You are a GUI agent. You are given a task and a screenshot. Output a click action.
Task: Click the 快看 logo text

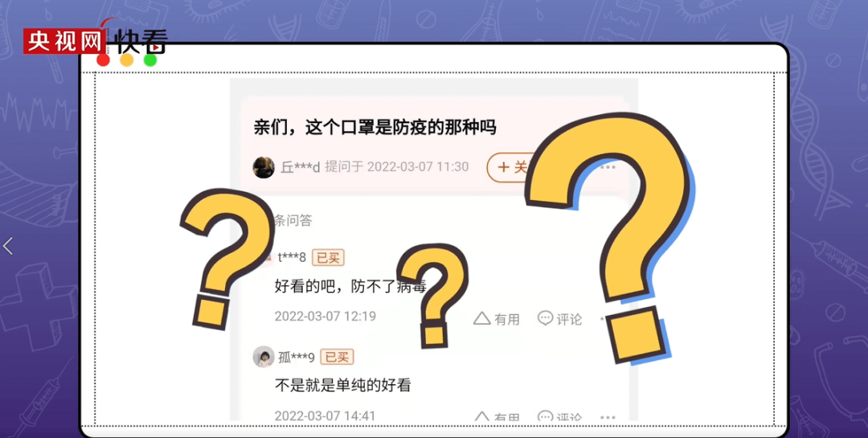(x=141, y=40)
